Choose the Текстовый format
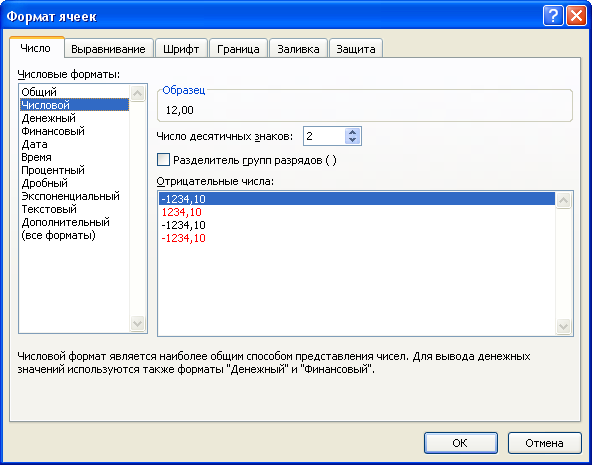 74,209
